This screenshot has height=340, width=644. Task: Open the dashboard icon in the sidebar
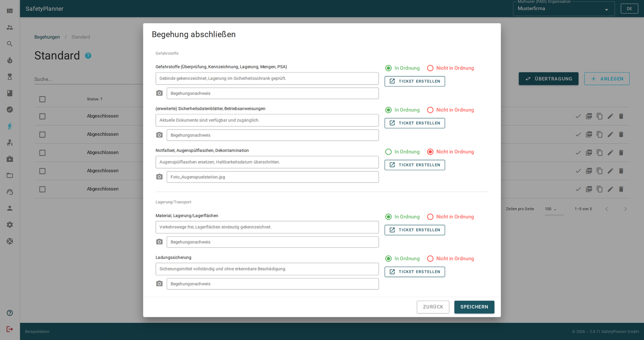10,11
